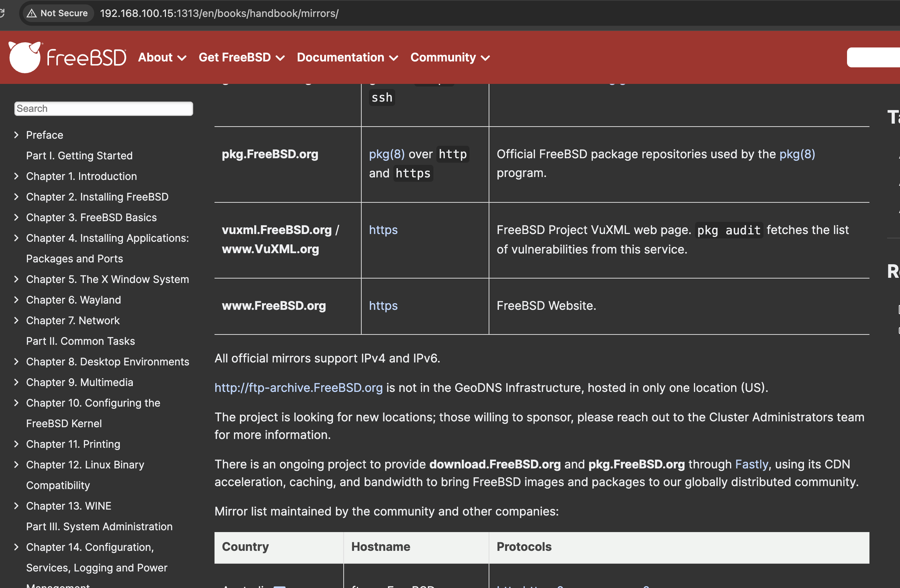Expand Chapter 6. Wayland chevron
The height and width of the screenshot is (588, 900).
[16, 300]
